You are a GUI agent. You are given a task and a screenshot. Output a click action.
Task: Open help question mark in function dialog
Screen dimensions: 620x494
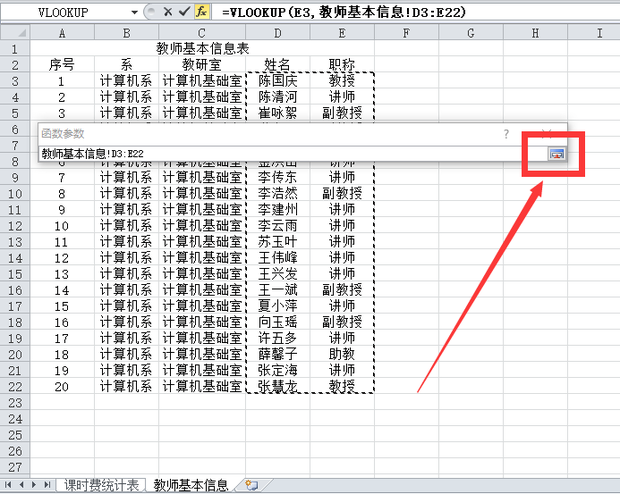tap(506, 134)
